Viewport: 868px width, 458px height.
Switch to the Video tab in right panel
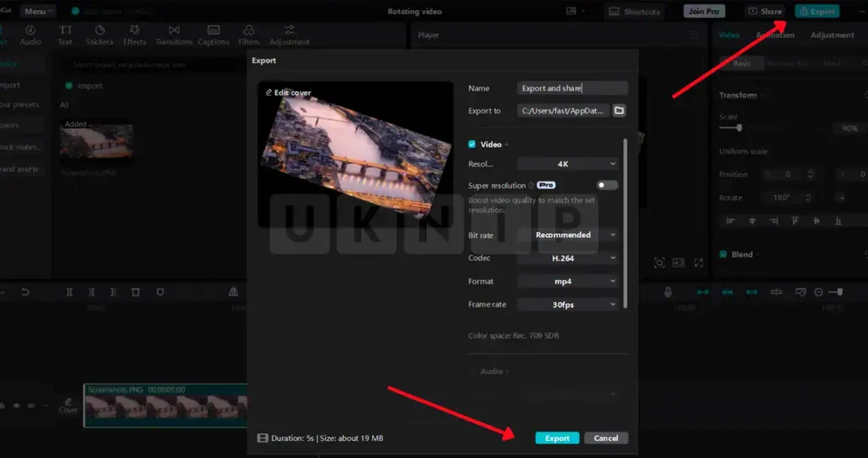[729, 35]
